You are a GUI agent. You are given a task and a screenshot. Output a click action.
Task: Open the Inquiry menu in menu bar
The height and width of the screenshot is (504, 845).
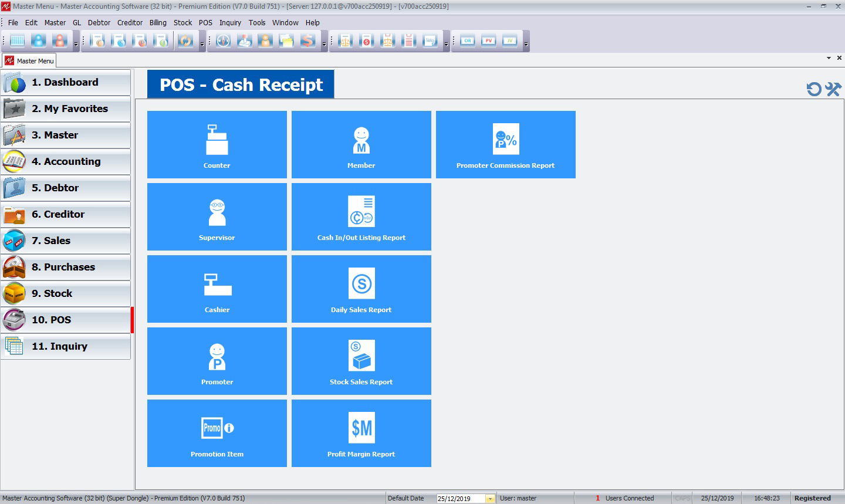(230, 23)
